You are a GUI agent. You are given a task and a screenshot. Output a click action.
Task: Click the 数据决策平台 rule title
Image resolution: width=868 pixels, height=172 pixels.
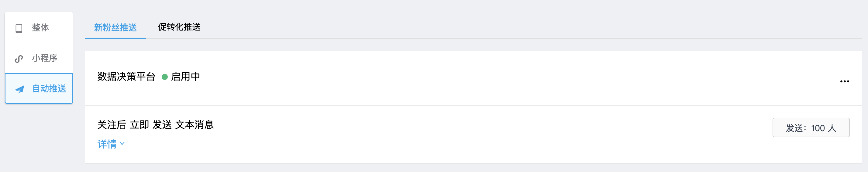[x=126, y=77]
